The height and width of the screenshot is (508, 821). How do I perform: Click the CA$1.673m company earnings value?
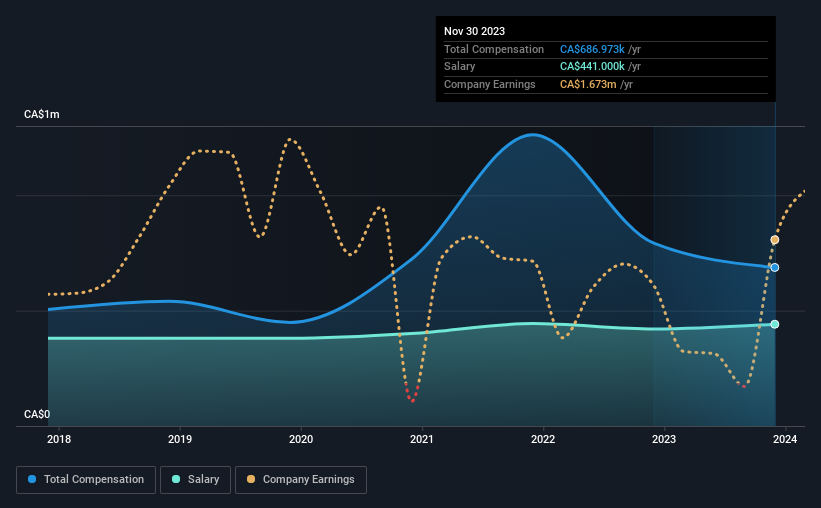tap(588, 84)
